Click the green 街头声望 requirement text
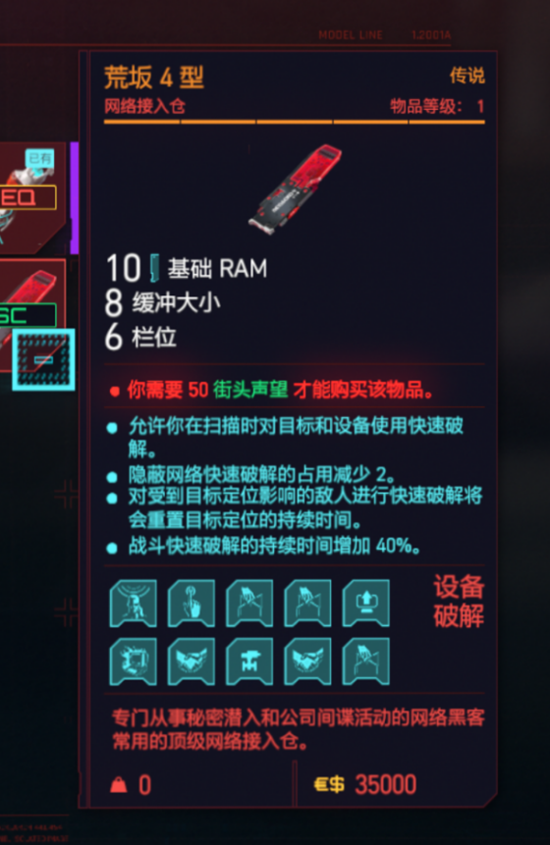This screenshot has height=845, width=550. [250, 389]
